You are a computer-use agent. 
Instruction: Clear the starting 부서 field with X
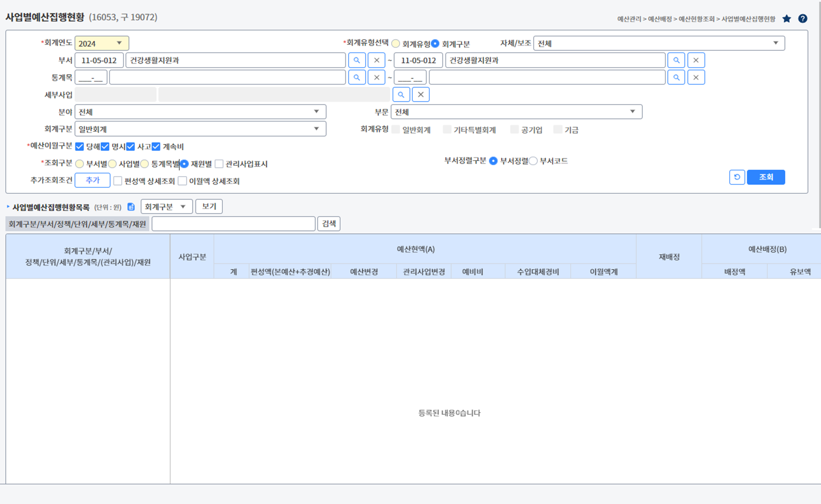(376, 60)
